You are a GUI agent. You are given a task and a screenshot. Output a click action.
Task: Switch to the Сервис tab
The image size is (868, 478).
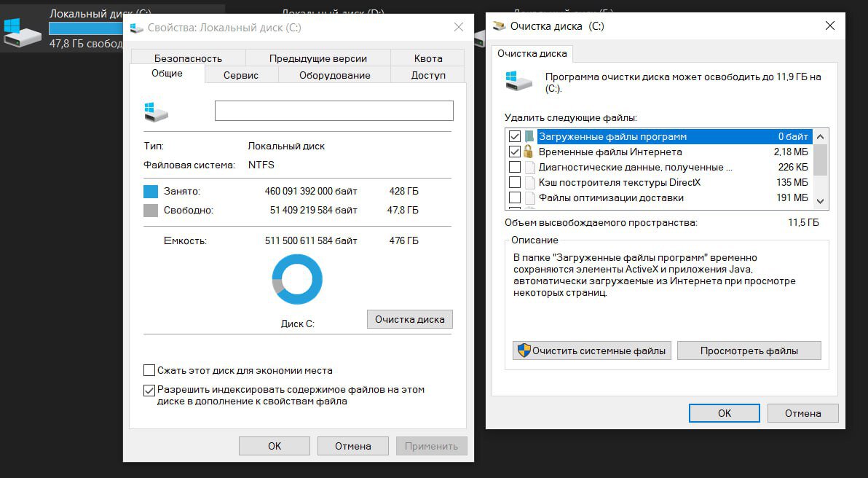240,75
